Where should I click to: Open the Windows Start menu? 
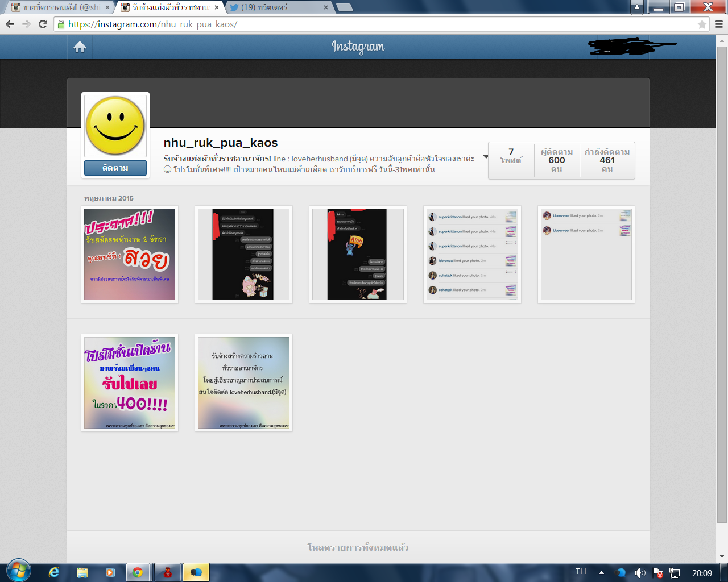coord(18,571)
